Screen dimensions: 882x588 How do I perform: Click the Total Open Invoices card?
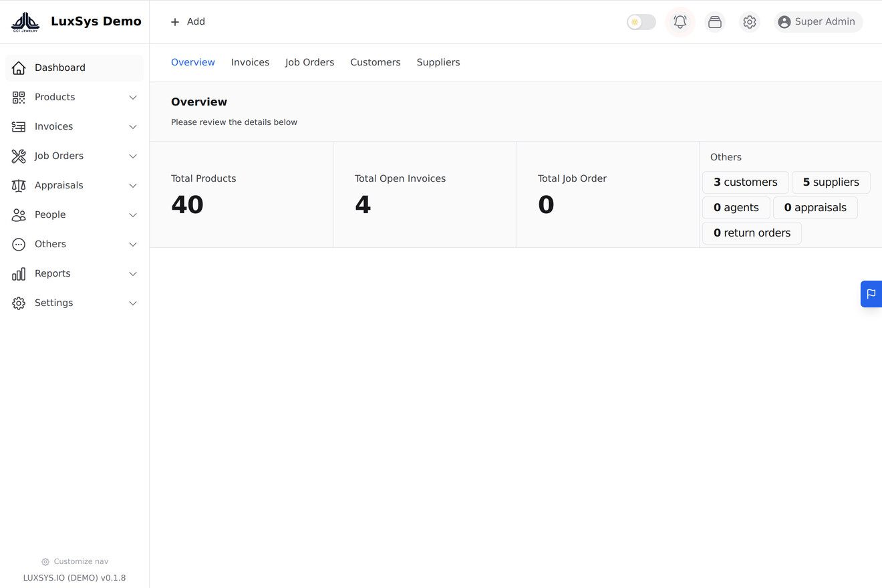(x=424, y=194)
